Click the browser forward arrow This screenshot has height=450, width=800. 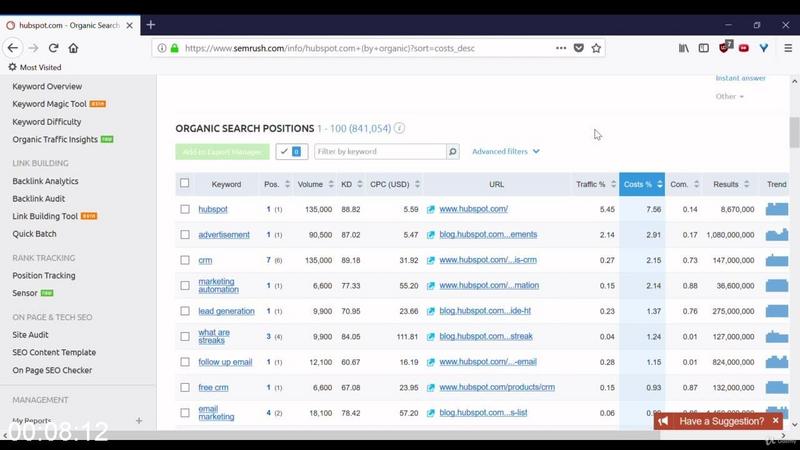pyautogui.click(x=34, y=48)
